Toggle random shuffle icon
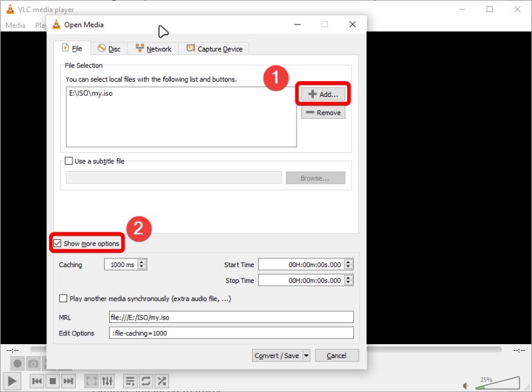Image resolution: width=532 pixels, height=392 pixels. pos(162,381)
